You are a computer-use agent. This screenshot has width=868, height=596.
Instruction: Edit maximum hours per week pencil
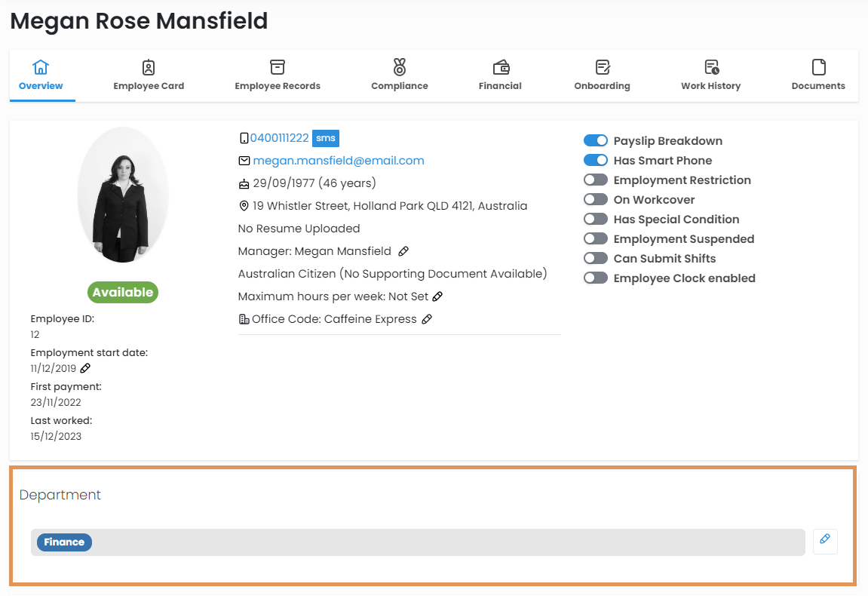click(x=437, y=296)
